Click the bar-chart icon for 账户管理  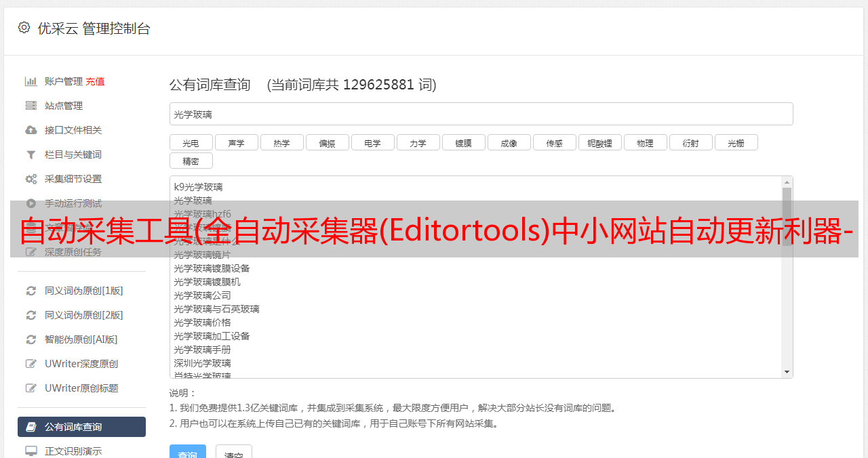[31, 81]
